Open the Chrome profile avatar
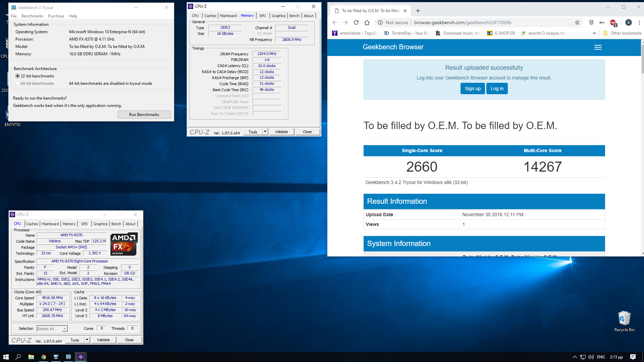644x362 pixels. tap(629, 22)
